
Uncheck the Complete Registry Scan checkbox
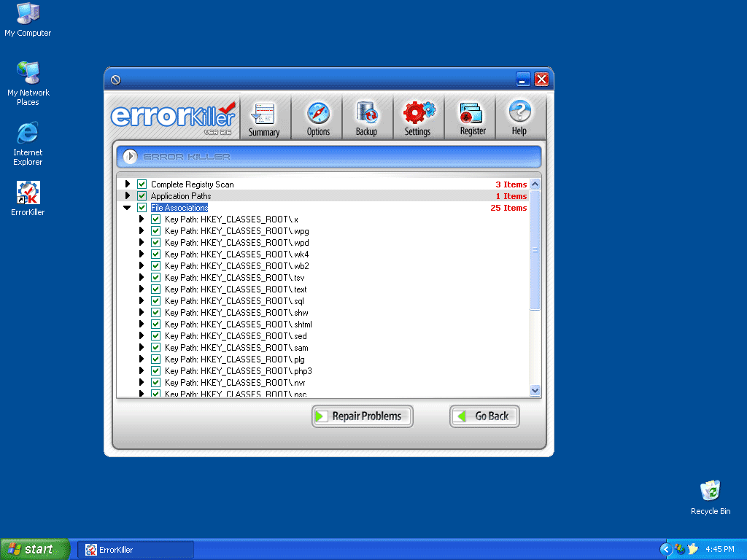point(142,184)
